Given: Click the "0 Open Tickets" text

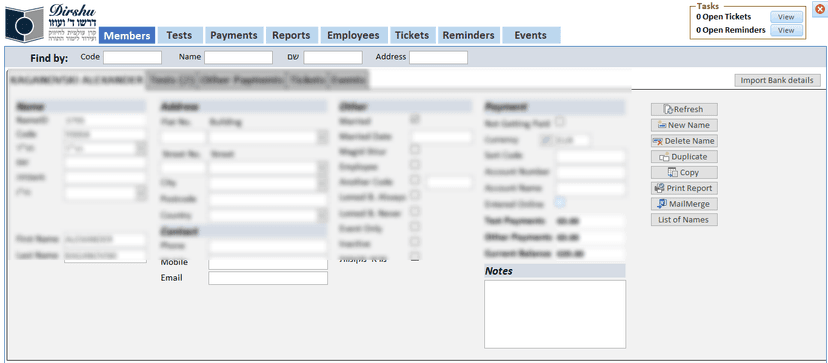Looking at the screenshot, I should 723,17.
